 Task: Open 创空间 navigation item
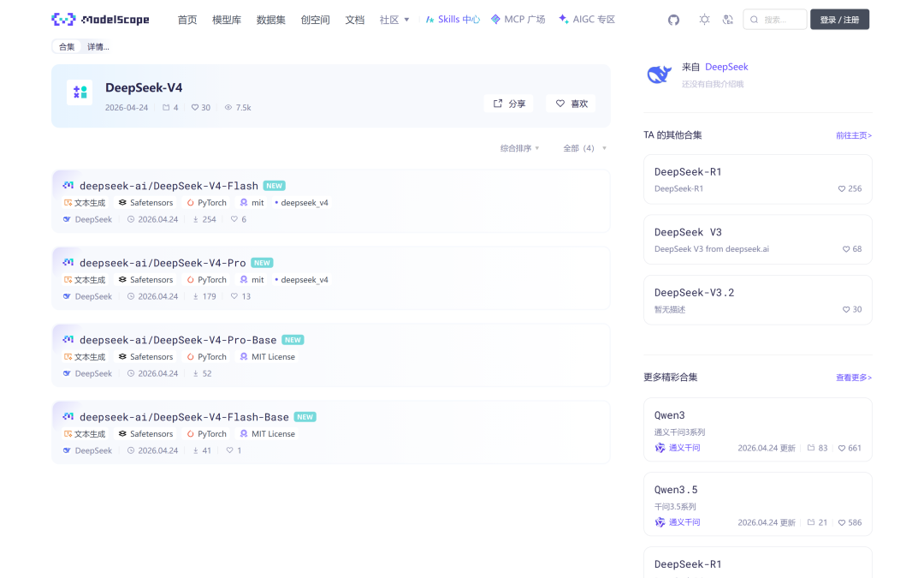[315, 20]
